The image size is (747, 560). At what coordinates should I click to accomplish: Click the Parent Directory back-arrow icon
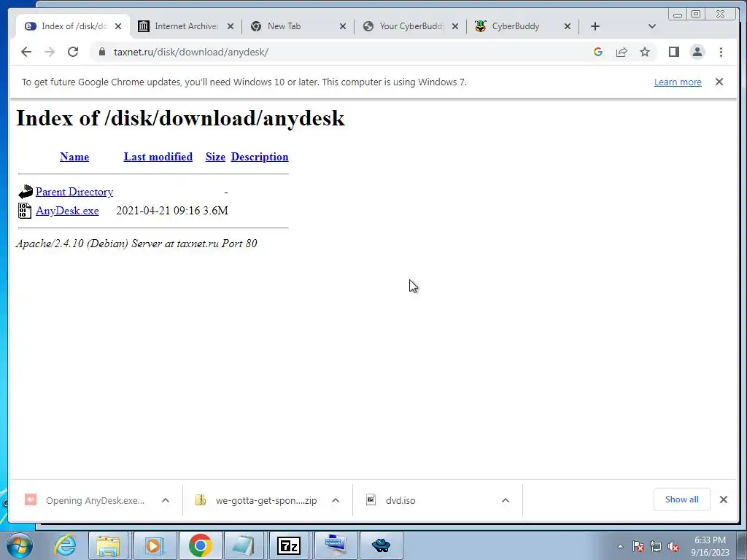coord(26,192)
